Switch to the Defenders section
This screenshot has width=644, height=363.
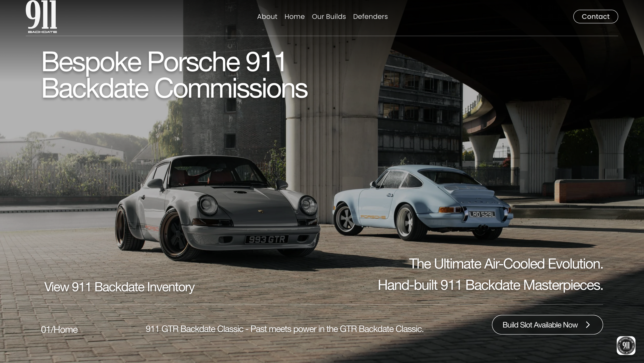(x=370, y=16)
